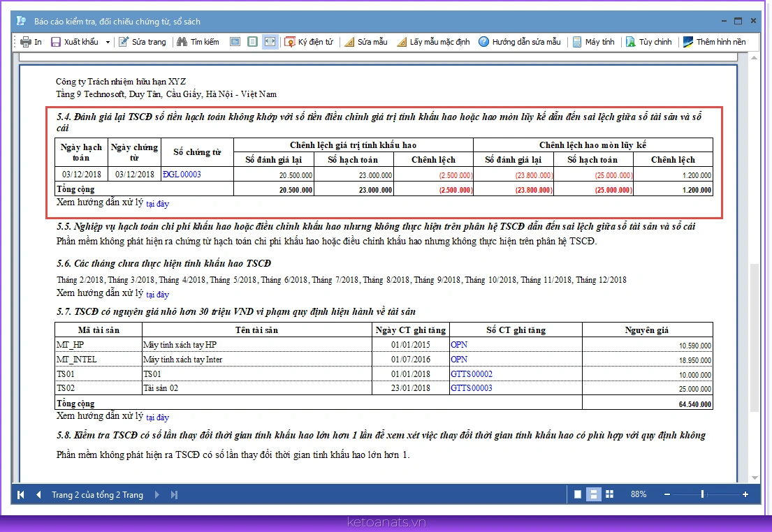This screenshot has width=772, height=532.
Task: Go to the previous page
Action: click(x=38, y=494)
